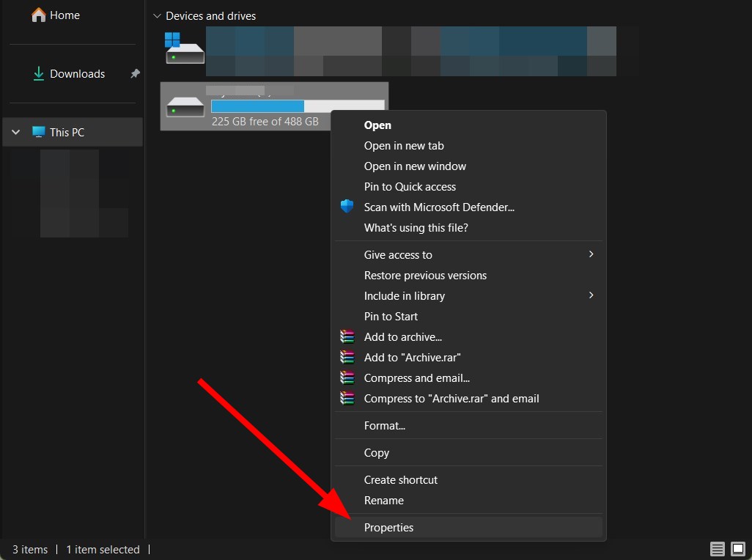Click the Downloads arrow icon
This screenshot has width=752, height=560.
click(38, 74)
